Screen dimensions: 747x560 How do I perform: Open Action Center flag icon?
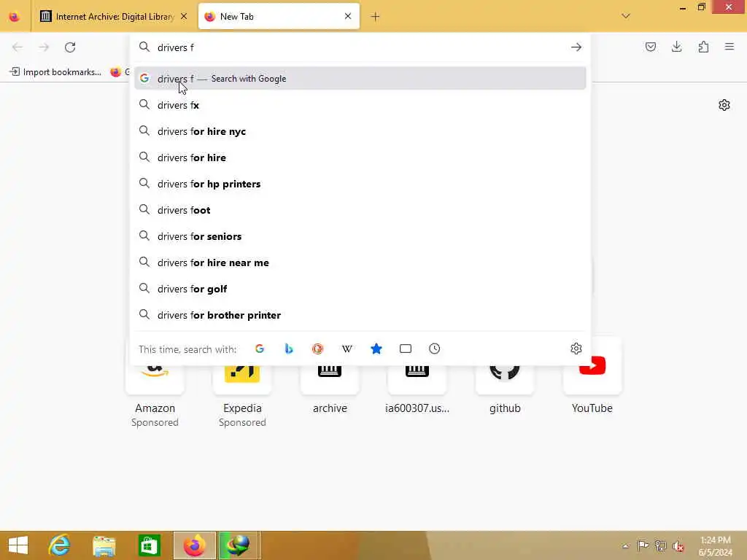tap(643, 545)
